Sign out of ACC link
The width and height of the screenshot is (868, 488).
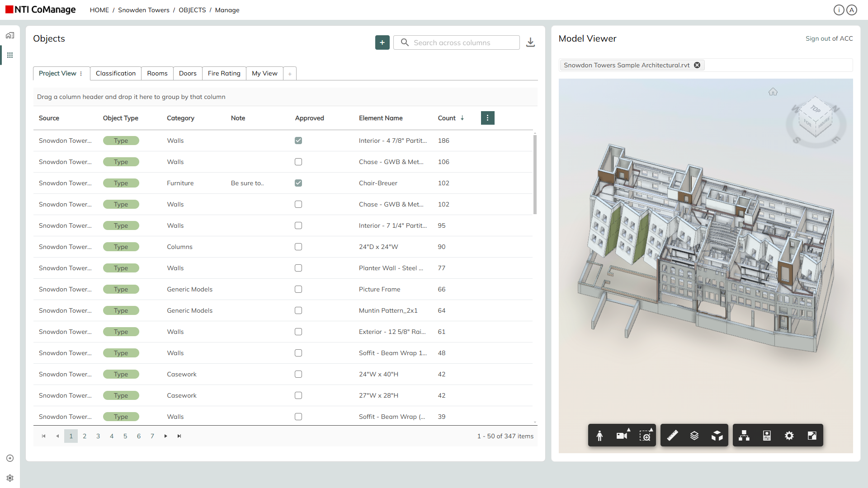(x=829, y=38)
